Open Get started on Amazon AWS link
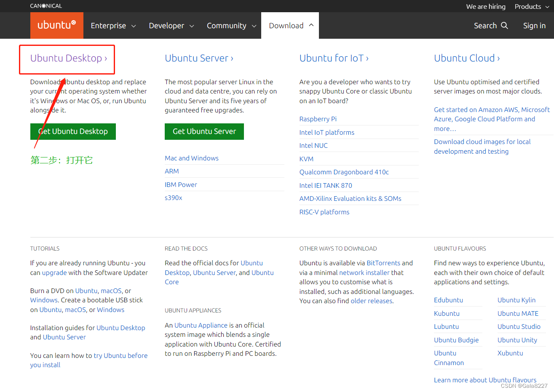The width and height of the screenshot is (554, 392). (492, 119)
